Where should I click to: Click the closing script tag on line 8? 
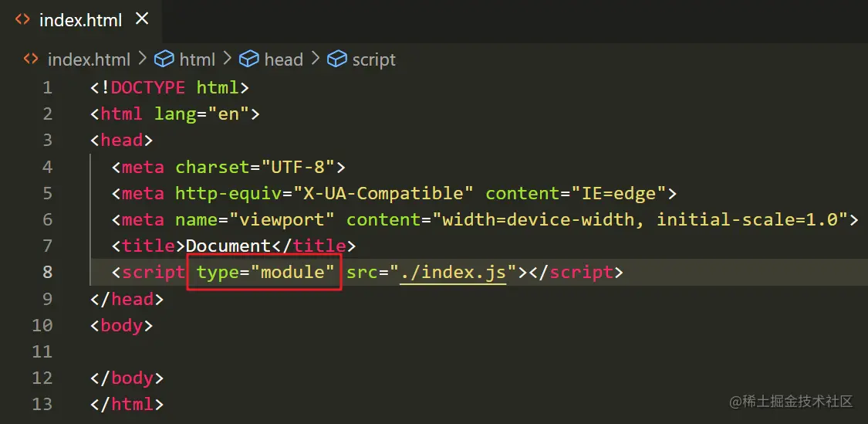[576, 272]
